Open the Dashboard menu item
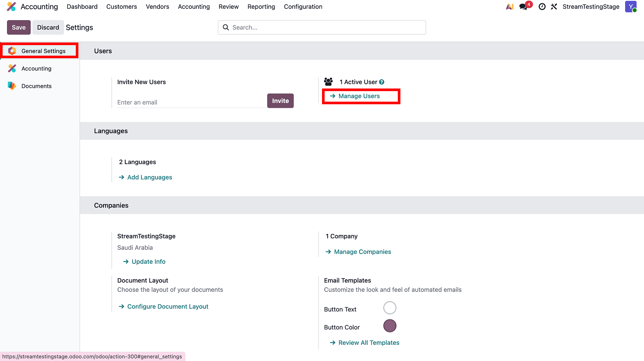This screenshot has height=361, width=644. click(82, 7)
